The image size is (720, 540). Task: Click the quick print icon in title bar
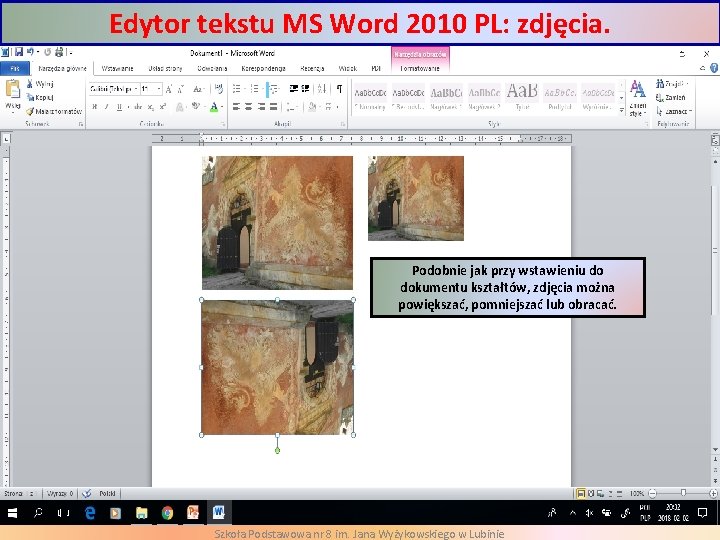(59, 52)
